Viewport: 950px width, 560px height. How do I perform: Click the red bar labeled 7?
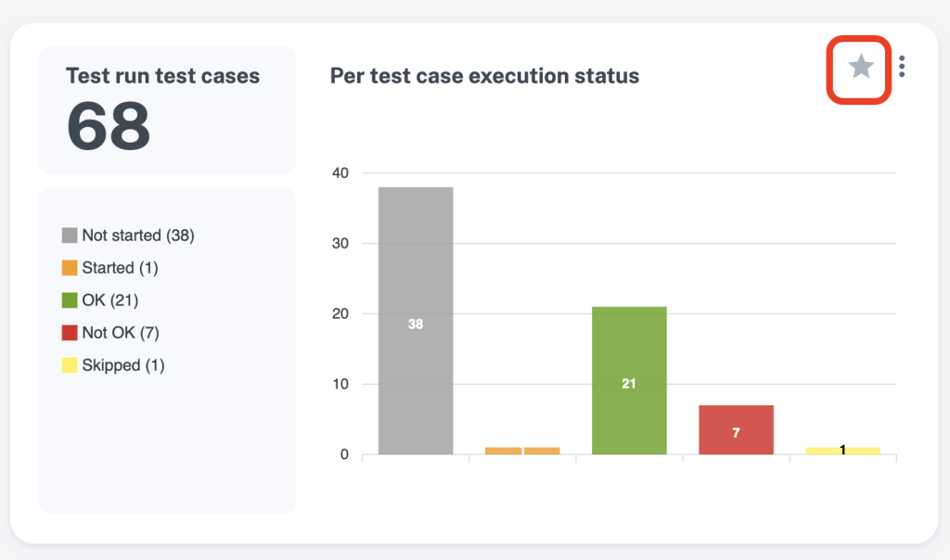click(x=736, y=430)
